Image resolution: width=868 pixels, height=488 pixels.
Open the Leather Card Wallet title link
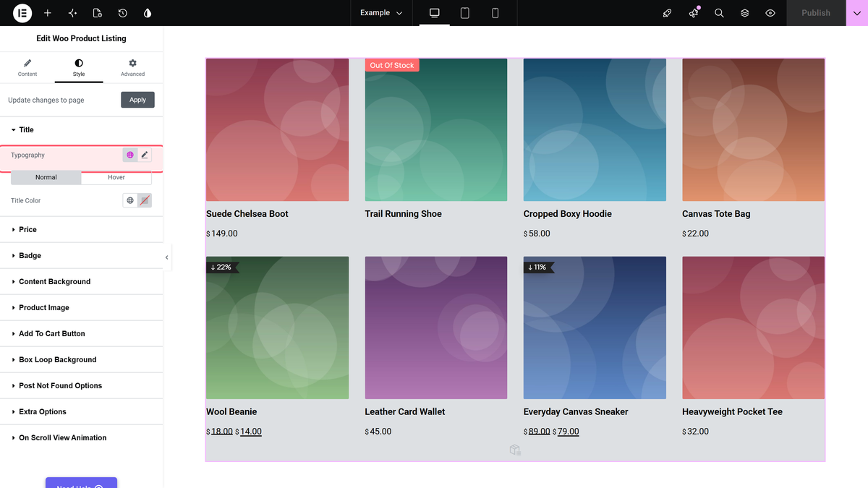coord(405,411)
